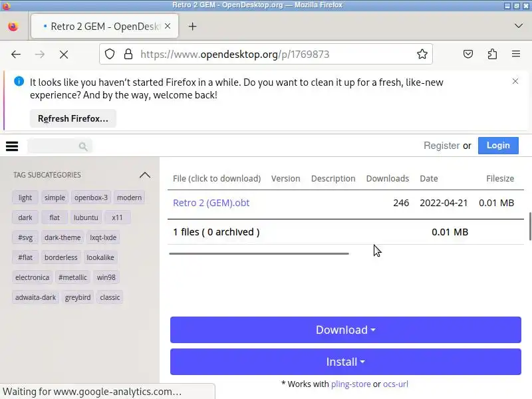Click the forward navigation arrow

pyautogui.click(x=40, y=55)
